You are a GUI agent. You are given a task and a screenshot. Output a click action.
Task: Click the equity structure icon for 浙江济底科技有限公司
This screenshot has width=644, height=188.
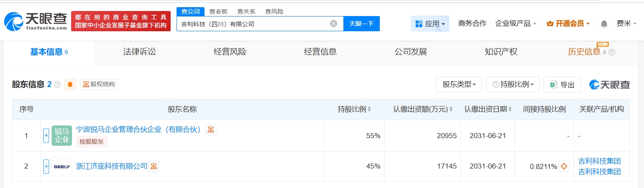(154, 166)
